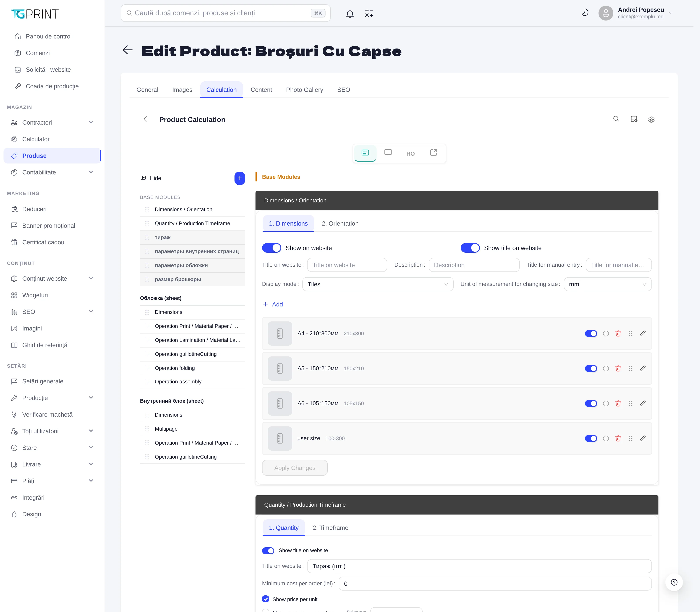
Task: Switch to dark mode moon icon
Action: [x=585, y=13]
